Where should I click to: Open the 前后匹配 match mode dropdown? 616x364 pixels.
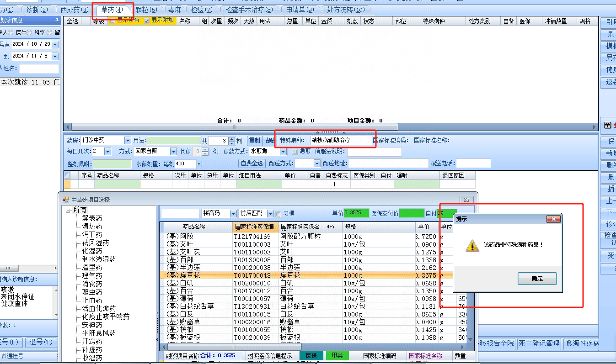(270, 213)
